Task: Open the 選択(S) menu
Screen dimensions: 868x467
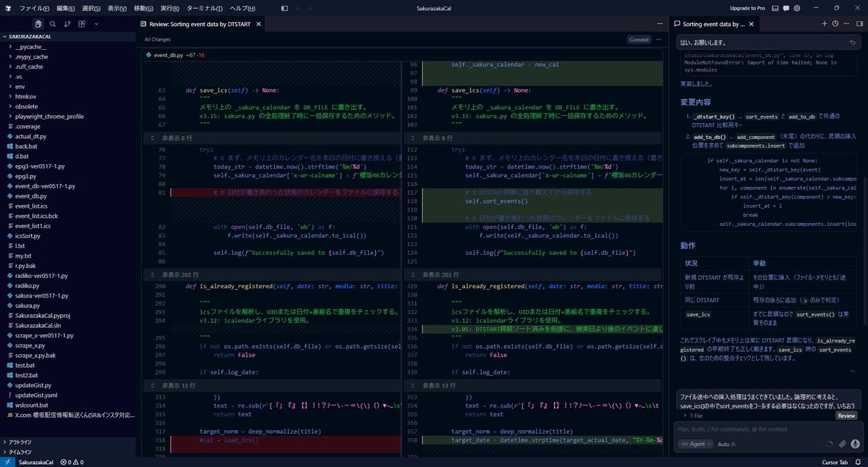Action: coord(91,8)
